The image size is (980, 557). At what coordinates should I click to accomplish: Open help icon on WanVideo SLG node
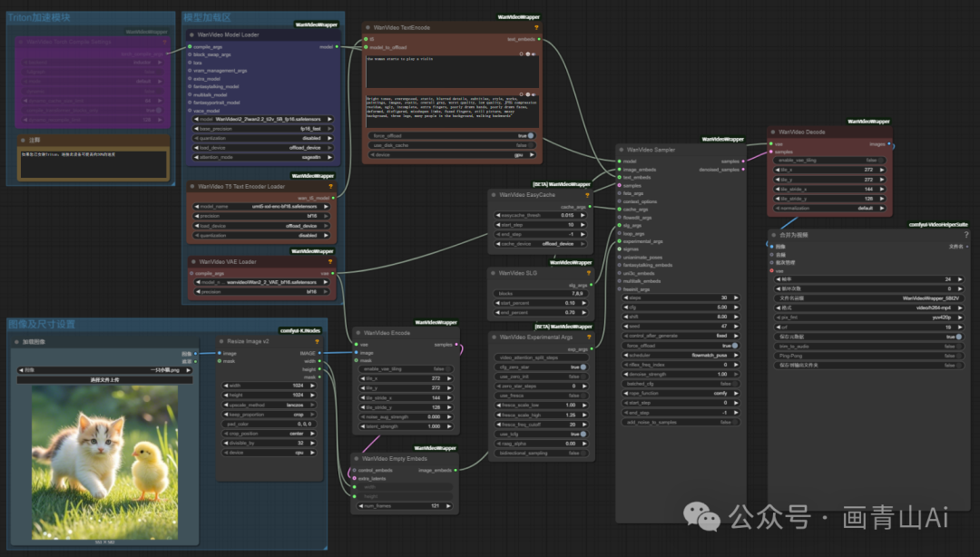point(589,273)
